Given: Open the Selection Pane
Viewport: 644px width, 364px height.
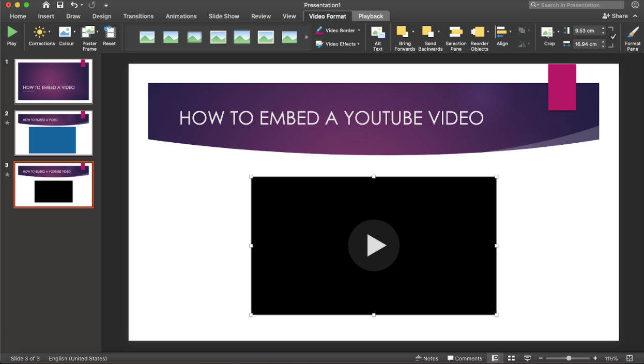Looking at the screenshot, I should 455,38.
